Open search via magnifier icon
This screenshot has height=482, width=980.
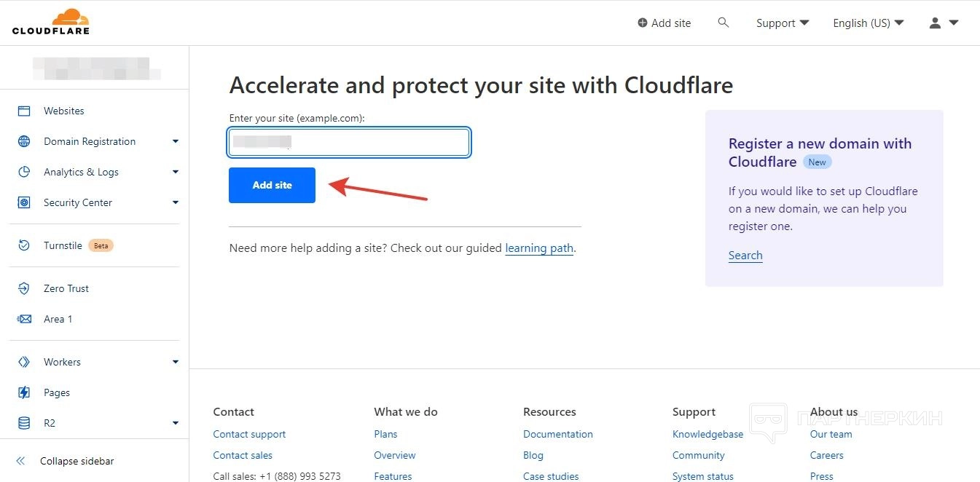[724, 23]
